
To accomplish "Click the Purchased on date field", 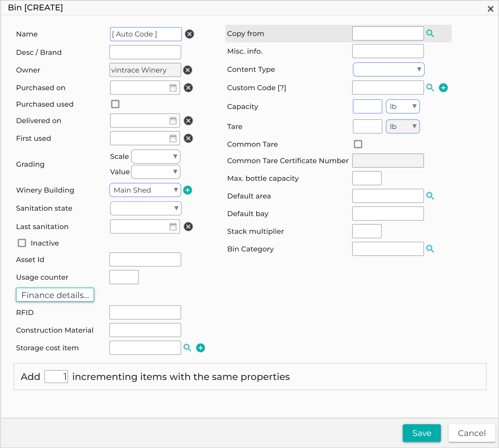I will pos(145,88).
